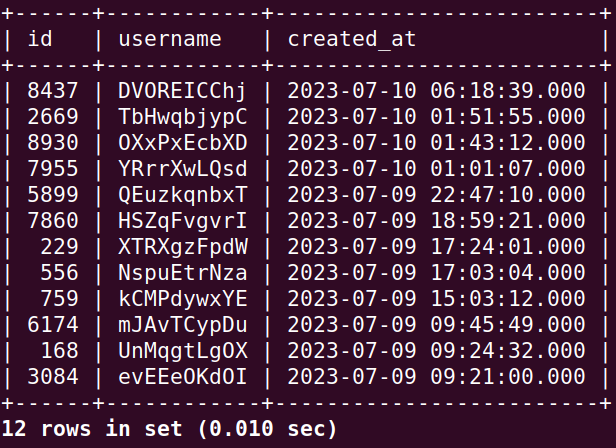
Task: Click username DVOREICChj in the table
Action: point(183,91)
